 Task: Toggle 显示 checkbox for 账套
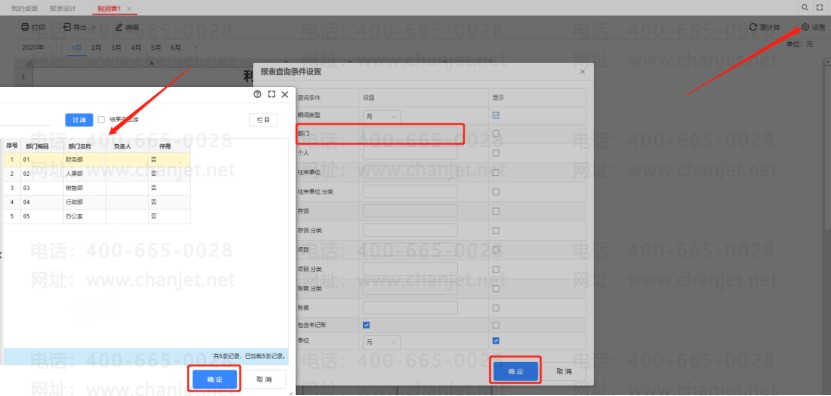[x=496, y=308]
